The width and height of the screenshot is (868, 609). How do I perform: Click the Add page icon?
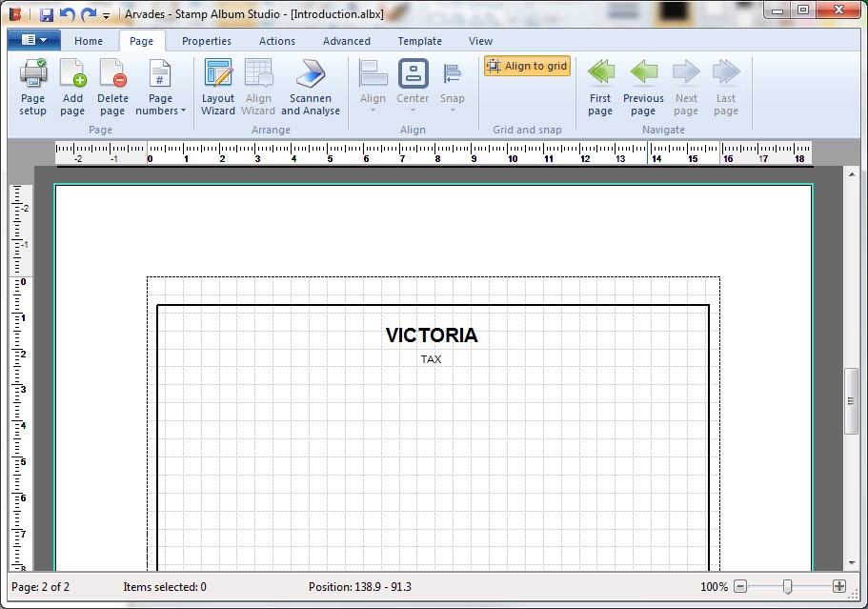pos(72,88)
